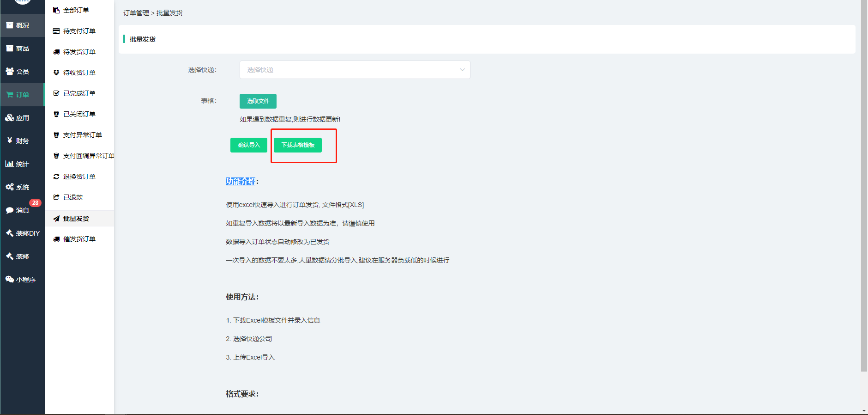Open the 待支付订单 menu item

tap(79, 31)
